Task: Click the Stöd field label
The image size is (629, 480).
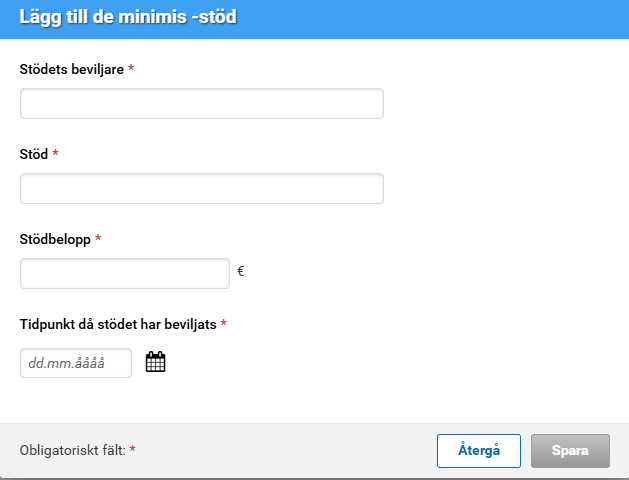Action: click(34, 154)
